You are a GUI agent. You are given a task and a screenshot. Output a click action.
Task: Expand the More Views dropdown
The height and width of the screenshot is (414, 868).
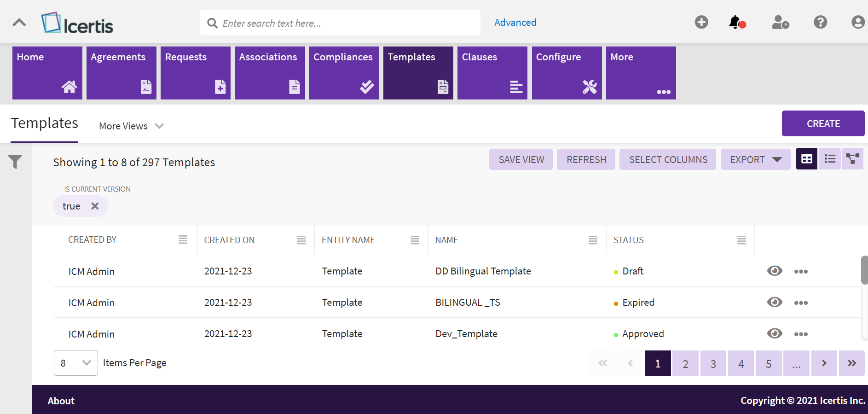coord(132,126)
